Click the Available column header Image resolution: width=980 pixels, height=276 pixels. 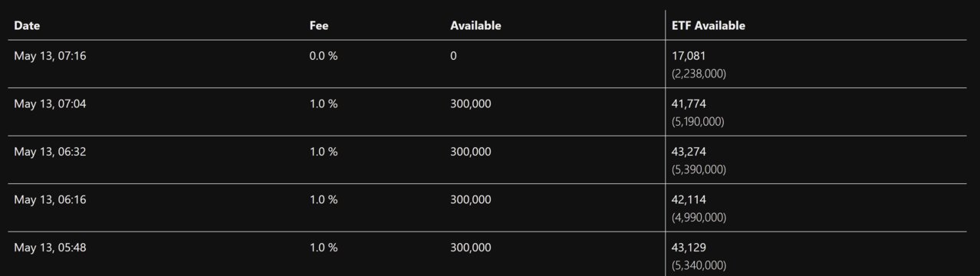(475, 25)
